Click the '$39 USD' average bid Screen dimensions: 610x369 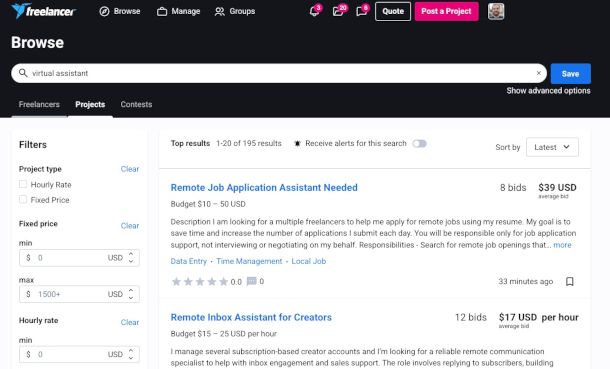[x=557, y=187]
